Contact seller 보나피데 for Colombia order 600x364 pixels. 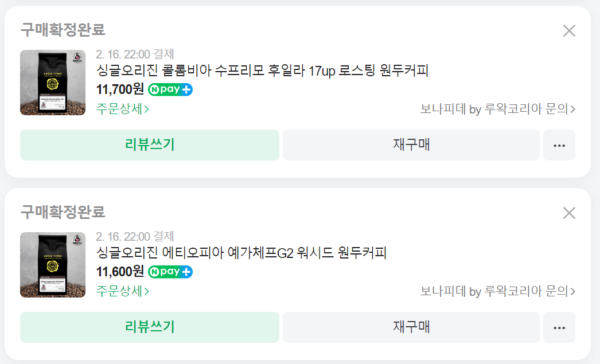coord(497,109)
